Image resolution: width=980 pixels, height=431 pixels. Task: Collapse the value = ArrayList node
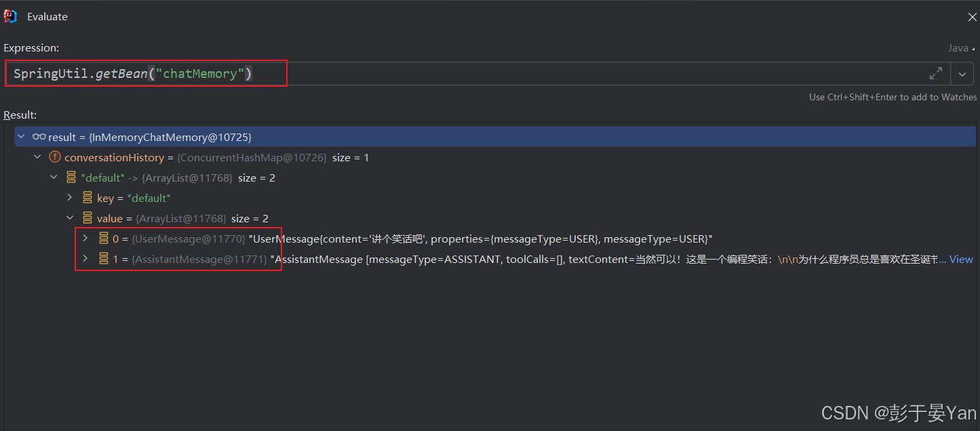click(70, 218)
